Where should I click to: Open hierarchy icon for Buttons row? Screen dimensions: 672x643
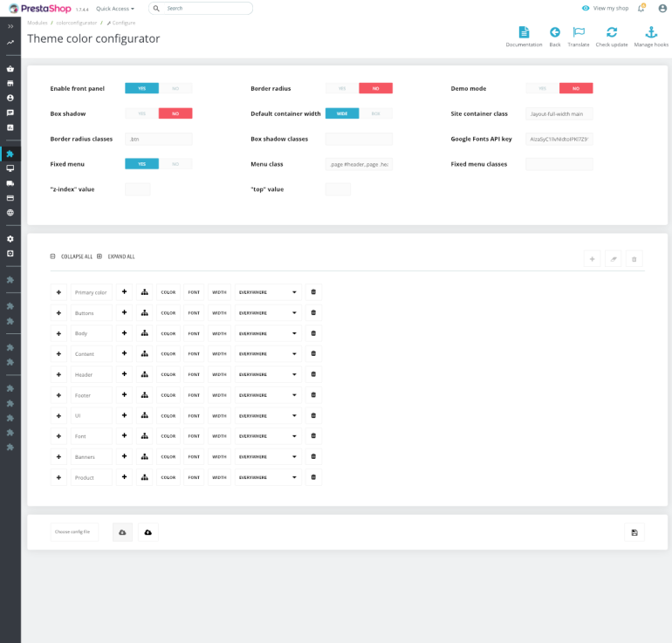144,312
